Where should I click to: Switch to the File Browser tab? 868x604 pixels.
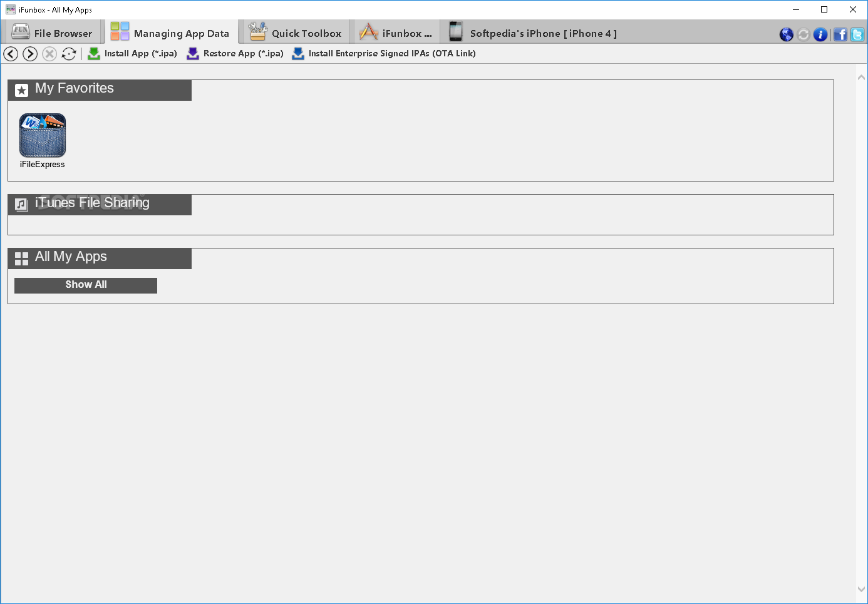(52, 32)
